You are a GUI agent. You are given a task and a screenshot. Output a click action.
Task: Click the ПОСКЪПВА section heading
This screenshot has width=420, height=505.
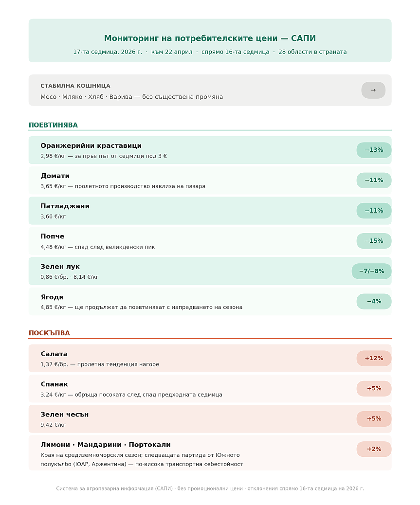pos(49,333)
